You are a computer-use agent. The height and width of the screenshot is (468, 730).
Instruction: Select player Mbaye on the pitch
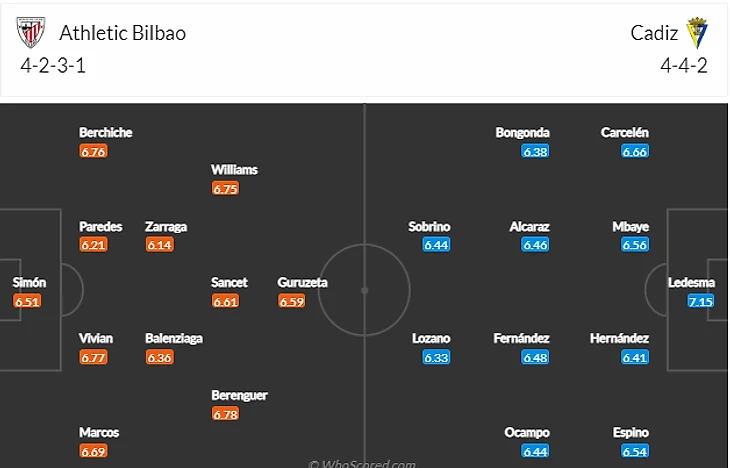[631, 227]
